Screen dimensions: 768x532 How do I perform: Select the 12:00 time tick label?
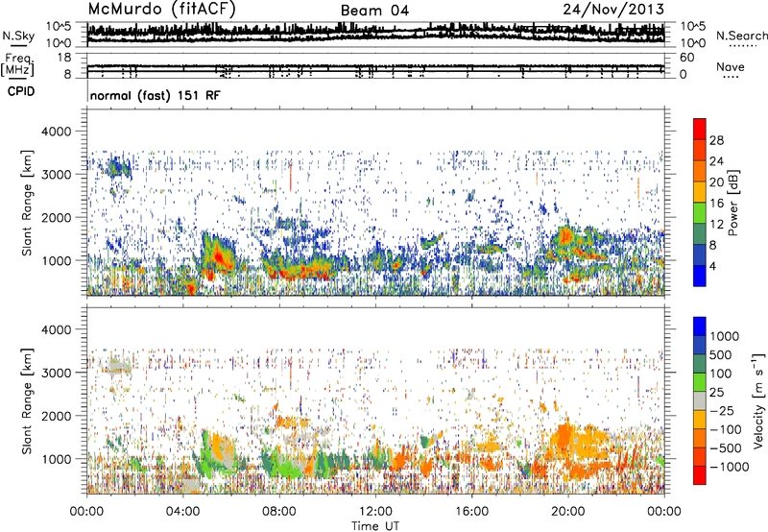[x=375, y=512]
